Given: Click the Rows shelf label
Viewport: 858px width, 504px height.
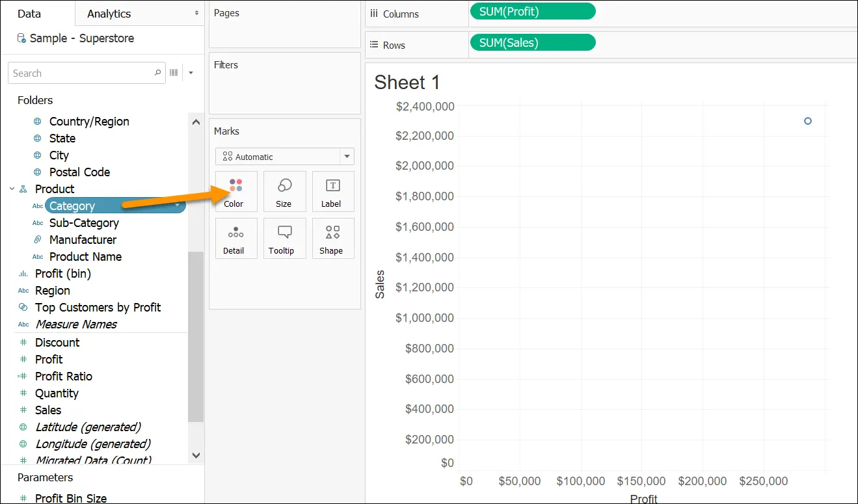Looking at the screenshot, I should 394,45.
